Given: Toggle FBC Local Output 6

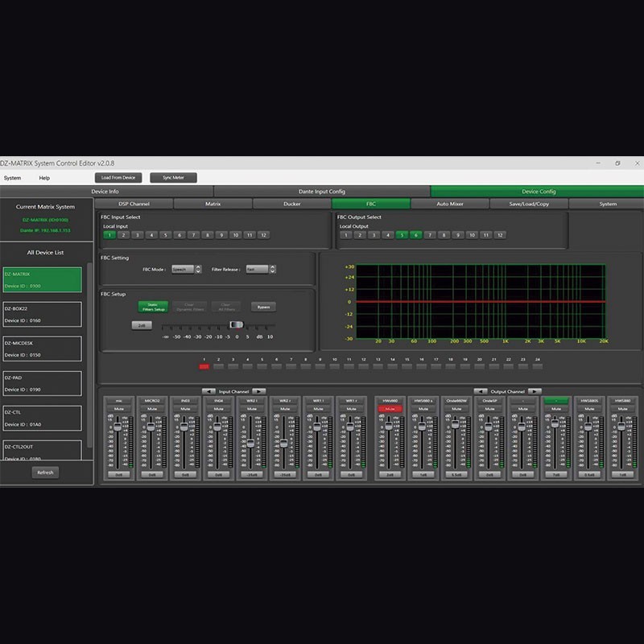Looking at the screenshot, I should [x=415, y=235].
